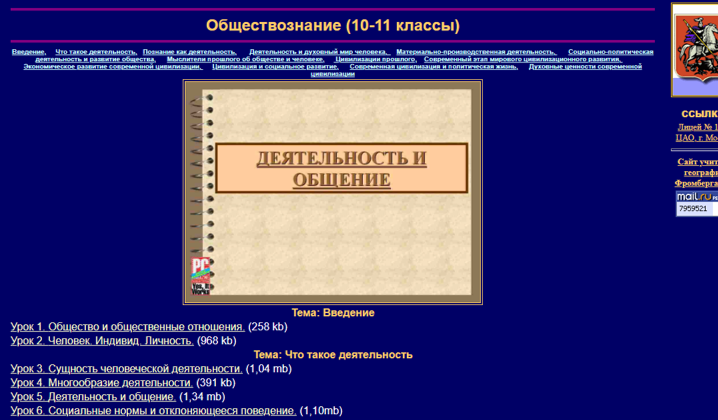The height and width of the screenshot is (420, 718).
Task: Jump to 'Материально-производственная деятельность' section
Action: coord(475,51)
